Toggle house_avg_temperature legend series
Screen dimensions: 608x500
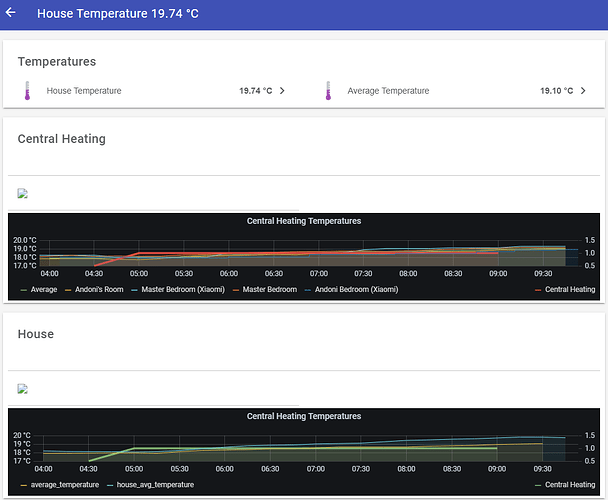[154, 484]
